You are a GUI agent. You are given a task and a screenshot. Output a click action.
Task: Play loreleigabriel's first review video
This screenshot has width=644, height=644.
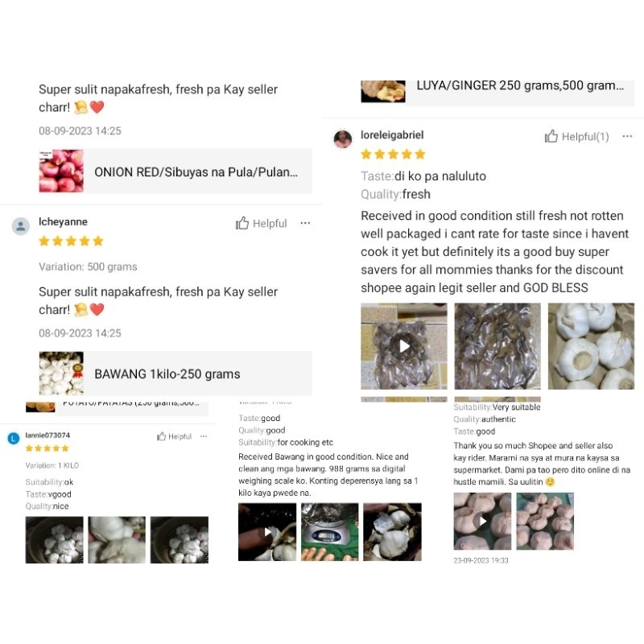(x=404, y=346)
